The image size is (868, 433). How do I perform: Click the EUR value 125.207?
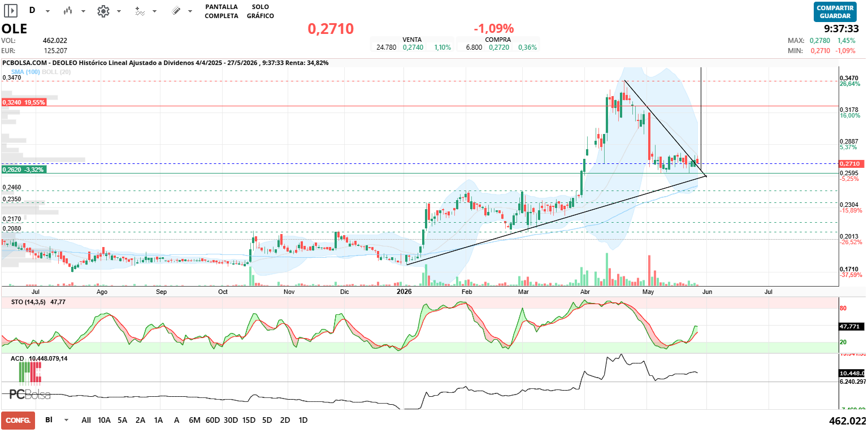pyautogui.click(x=55, y=51)
